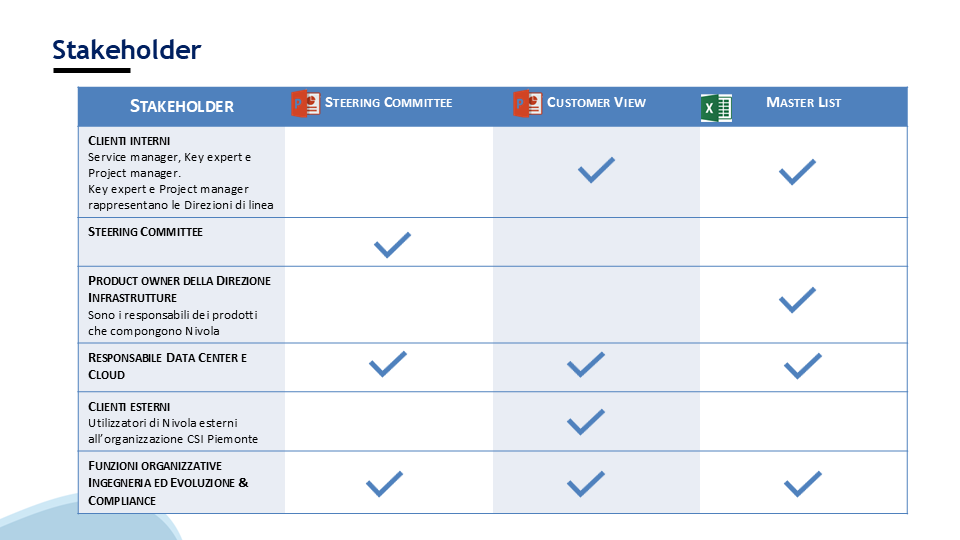Click Master List checkmark for Funzioni organizzative
Image resolution: width=960 pixels, height=540 pixels.
click(x=803, y=484)
